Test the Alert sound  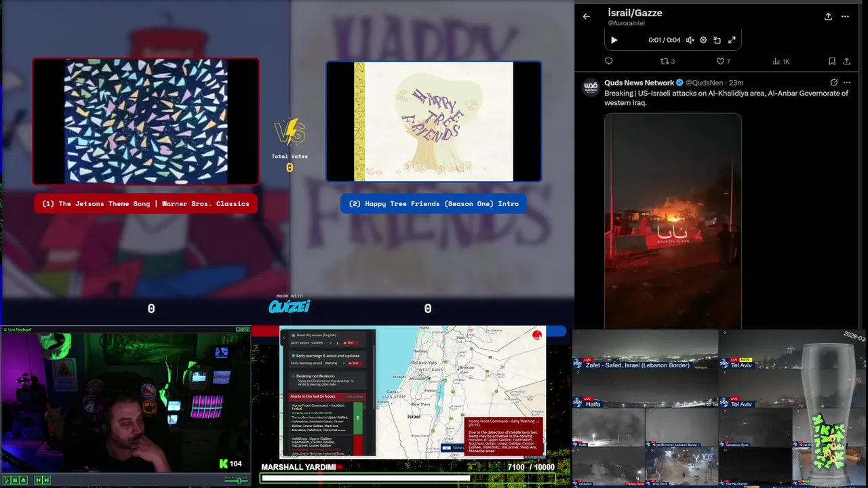(x=350, y=343)
